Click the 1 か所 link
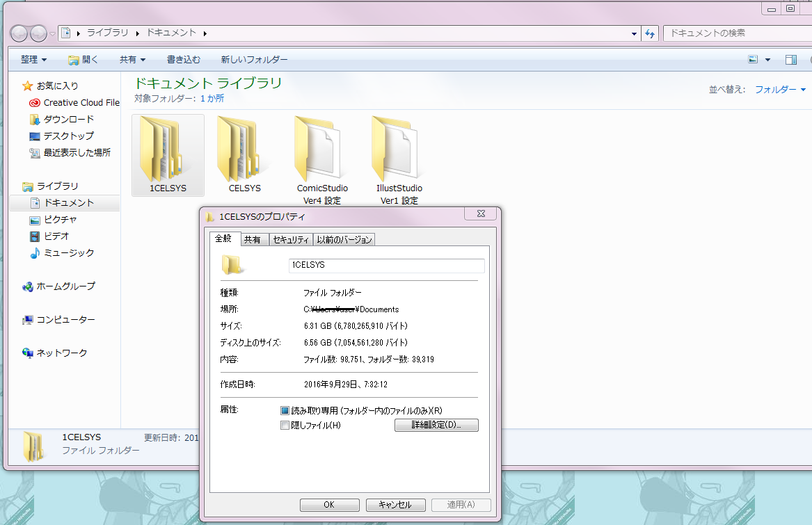812x525 pixels. pos(212,98)
